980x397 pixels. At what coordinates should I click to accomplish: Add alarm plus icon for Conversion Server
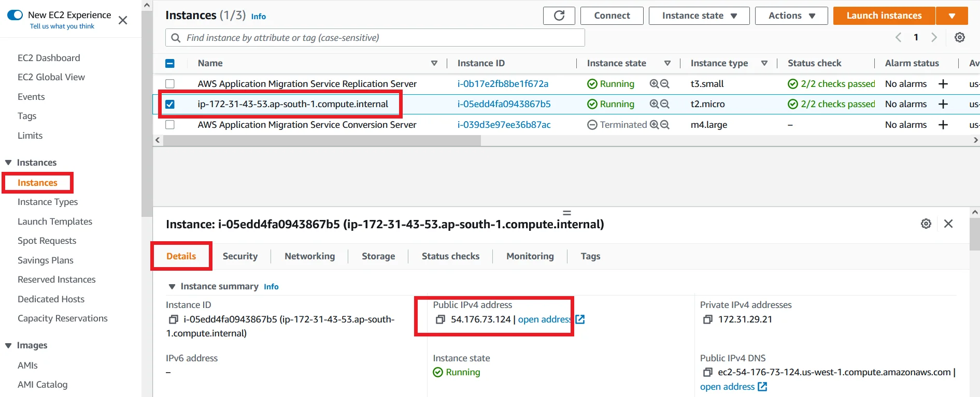943,125
